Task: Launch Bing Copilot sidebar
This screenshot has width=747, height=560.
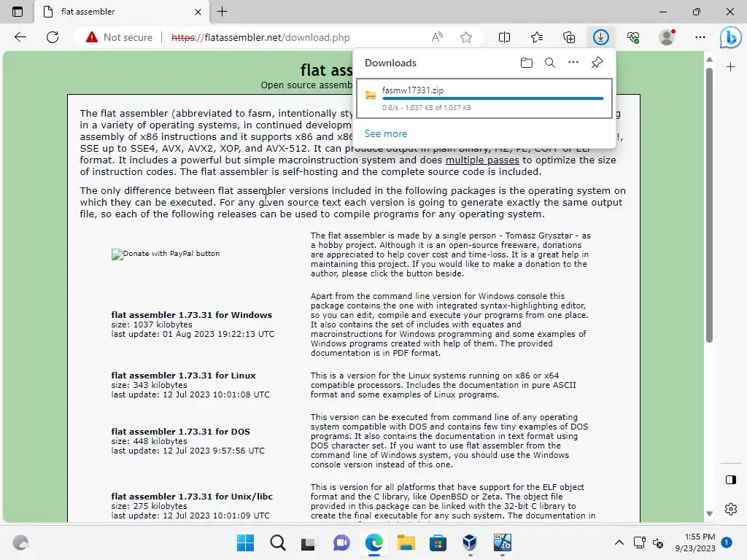Action: 730,37
